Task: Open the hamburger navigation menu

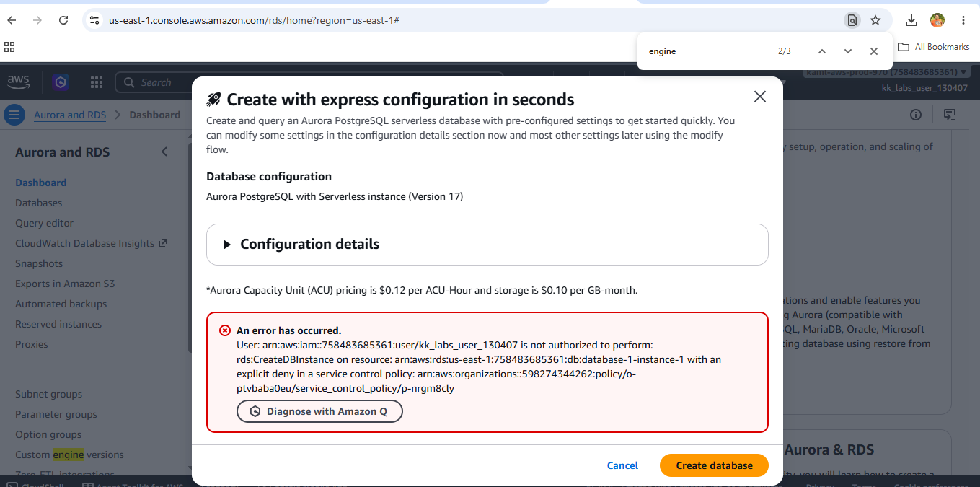Action: (x=14, y=115)
